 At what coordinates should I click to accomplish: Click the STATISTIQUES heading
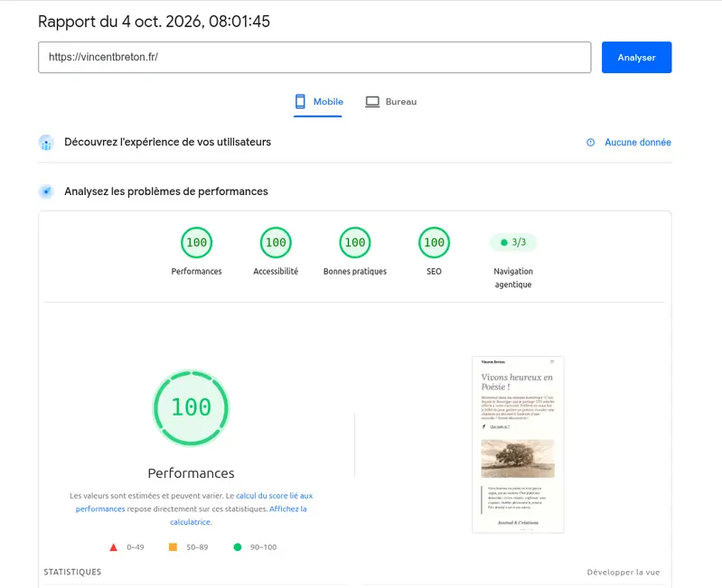tap(72, 572)
